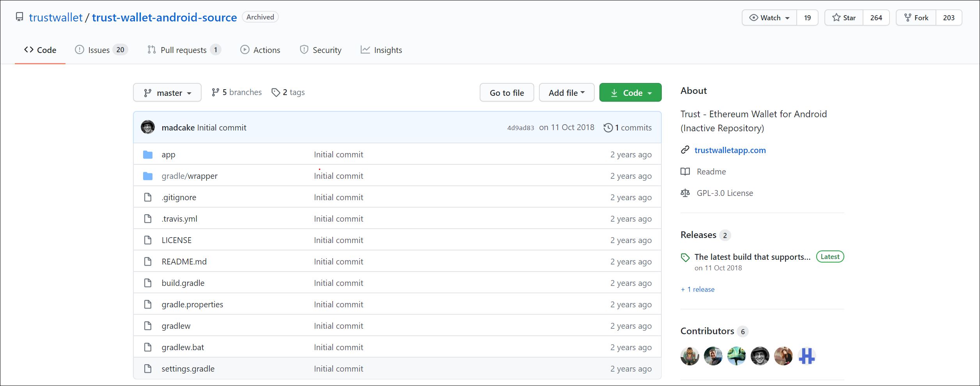Open the .gitignore file
Image resolution: width=980 pixels, height=386 pixels.
click(x=179, y=197)
